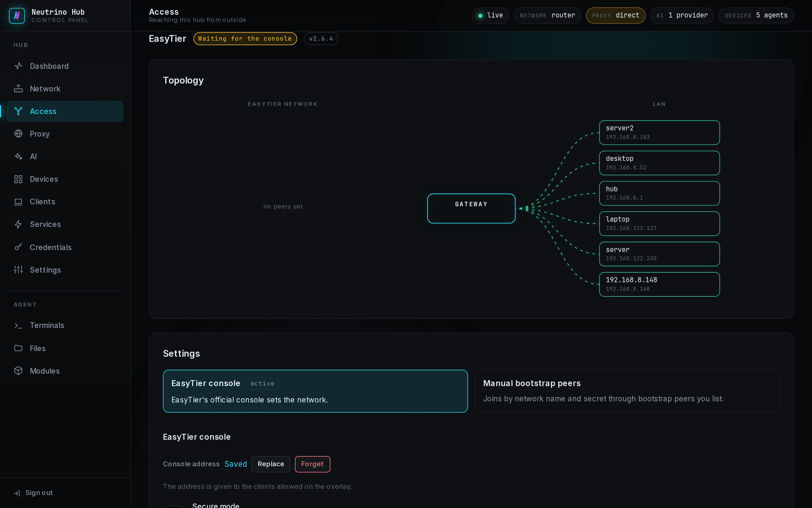Click the AI sparkle icon

pos(18,156)
